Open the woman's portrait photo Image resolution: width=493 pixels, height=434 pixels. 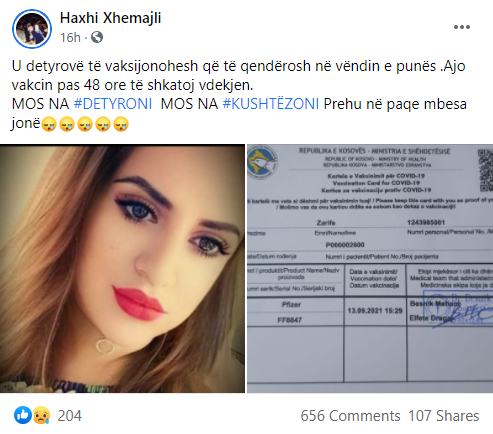(122, 268)
